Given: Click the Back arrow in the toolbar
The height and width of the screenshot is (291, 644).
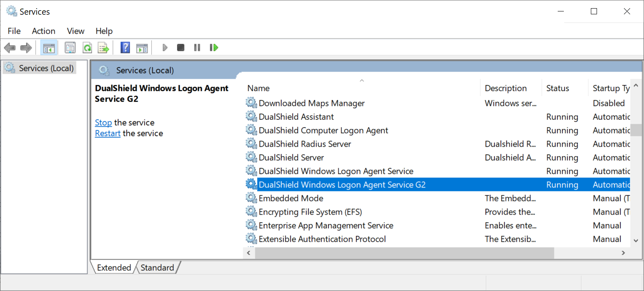Looking at the screenshot, I should pyautogui.click(x=10, y=48).
